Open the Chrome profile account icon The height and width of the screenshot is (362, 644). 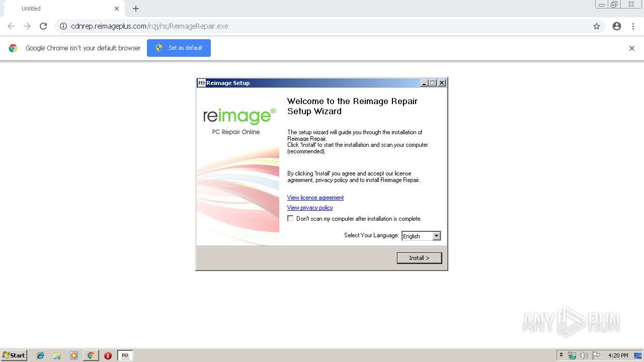point(617,26)
